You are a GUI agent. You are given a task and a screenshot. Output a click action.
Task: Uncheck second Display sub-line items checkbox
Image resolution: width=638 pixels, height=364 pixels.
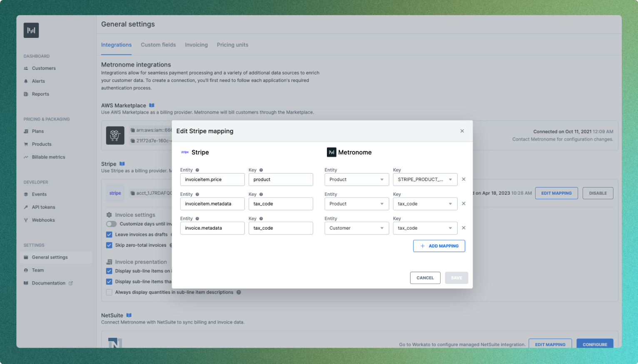(x=109, y=282)
